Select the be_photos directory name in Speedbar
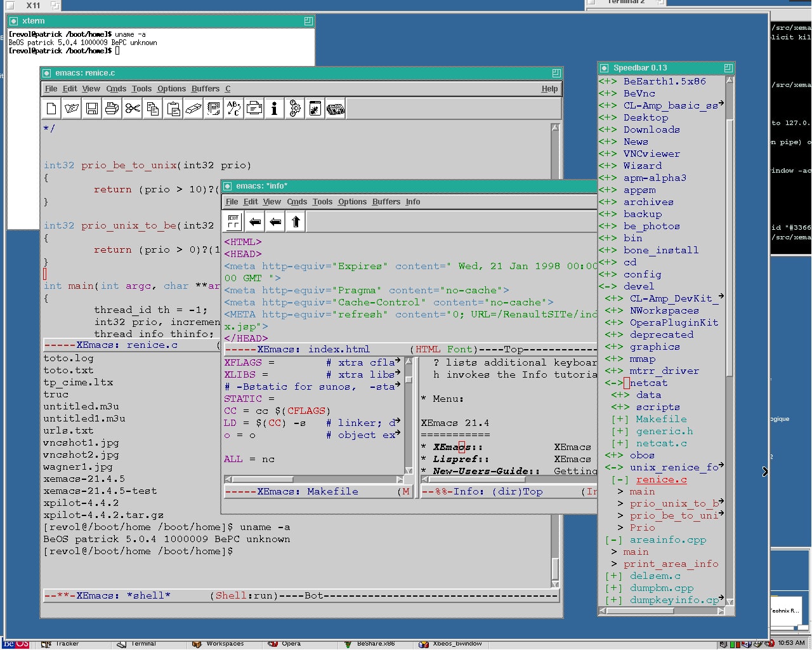The image size is (812, 650). click(652, 226)
